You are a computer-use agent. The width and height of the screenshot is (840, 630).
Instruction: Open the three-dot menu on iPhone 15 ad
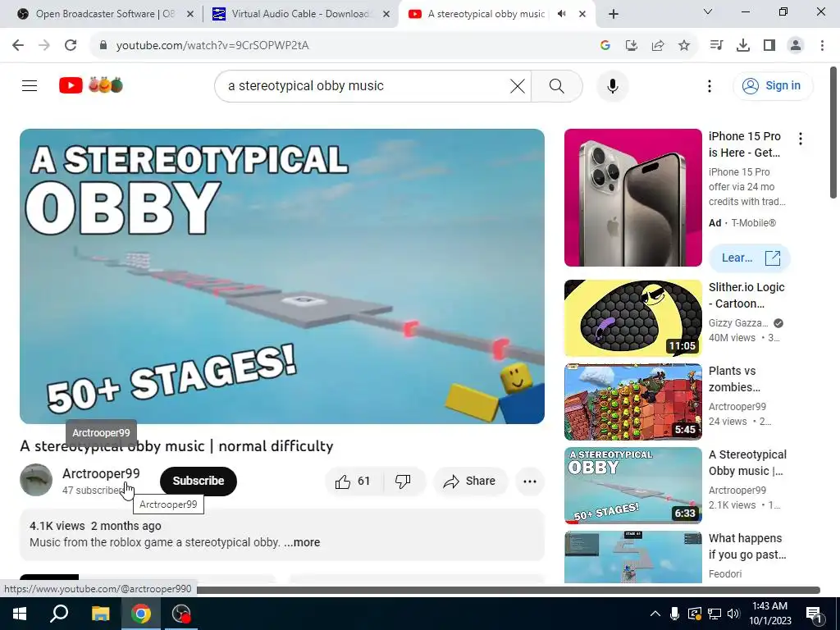coord(801,139)
